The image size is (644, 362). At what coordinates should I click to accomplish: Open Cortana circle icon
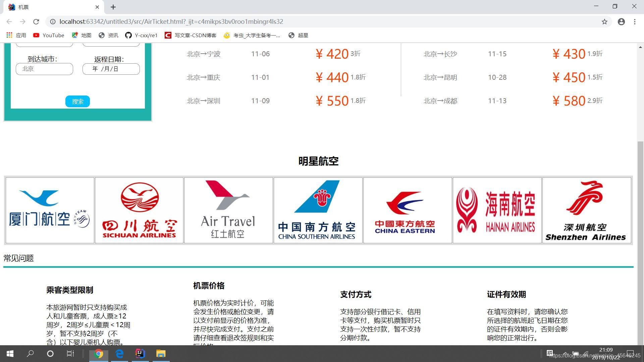[50, 354]
